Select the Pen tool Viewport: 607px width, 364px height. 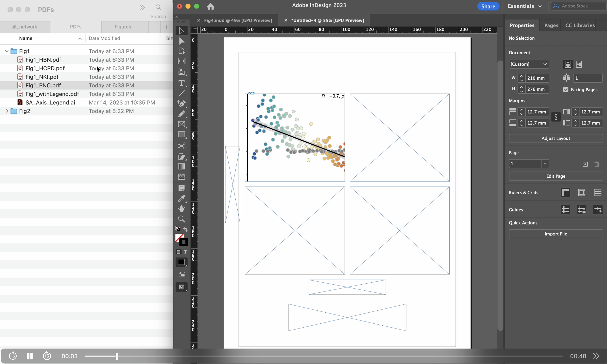[181, 104]
